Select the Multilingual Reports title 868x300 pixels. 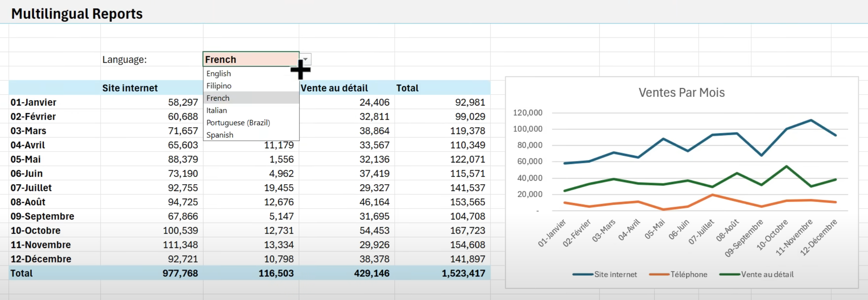[77, 14]
